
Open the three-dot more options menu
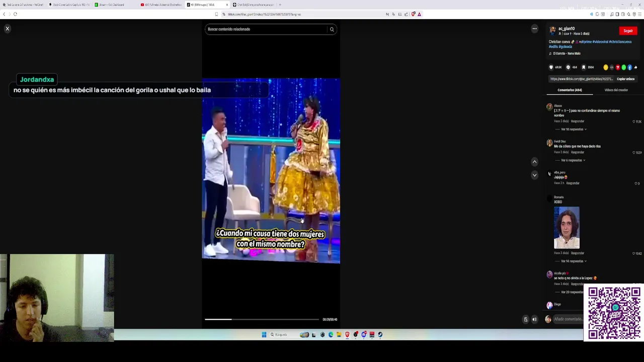coord(534,29)
